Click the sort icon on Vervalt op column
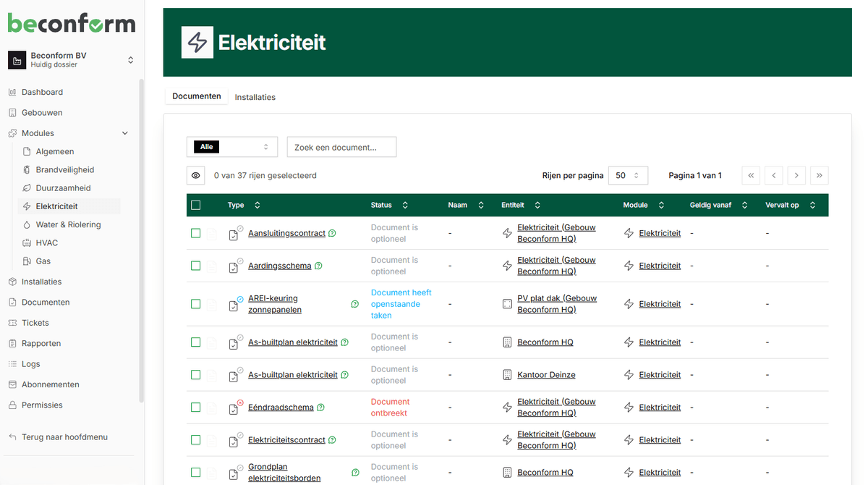868x485 pixels. tap(812, 206)
